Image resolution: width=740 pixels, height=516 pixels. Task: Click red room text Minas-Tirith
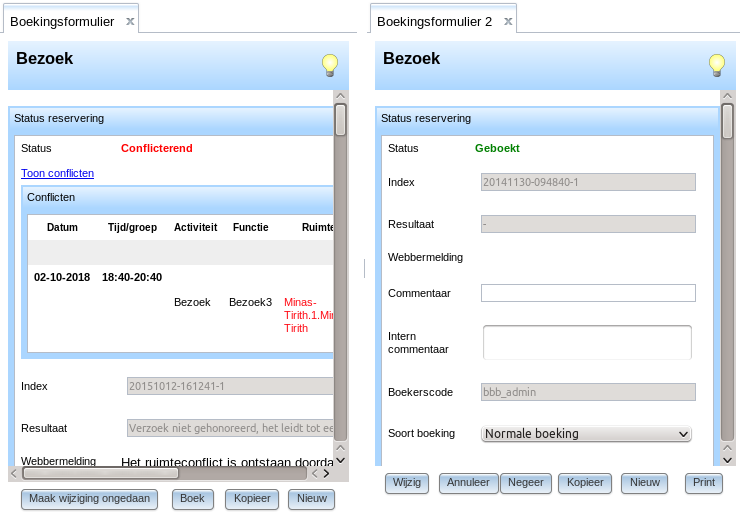[x=309, y=315]
